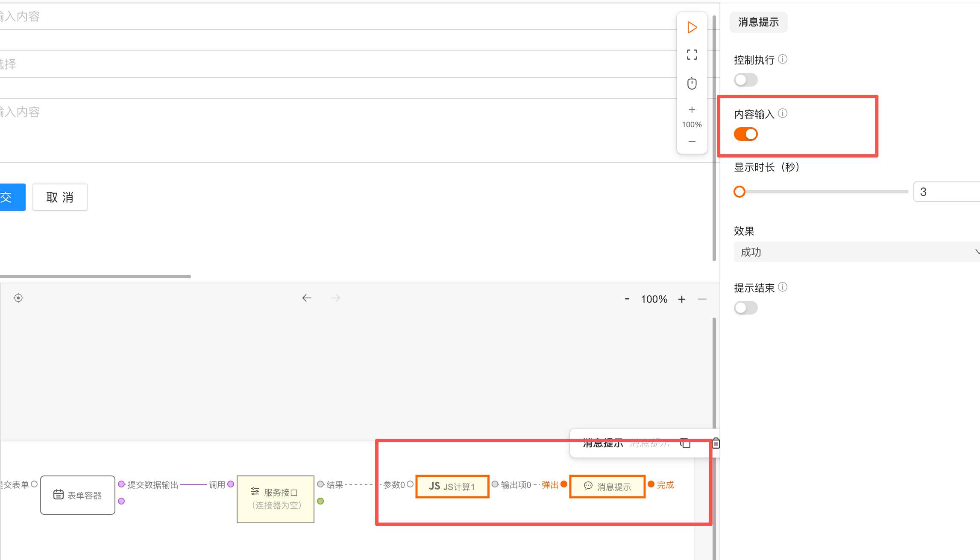Click the mouse mode icon
Screen dimensions: 980x560
pyautogui.click(x=692, y=83)
